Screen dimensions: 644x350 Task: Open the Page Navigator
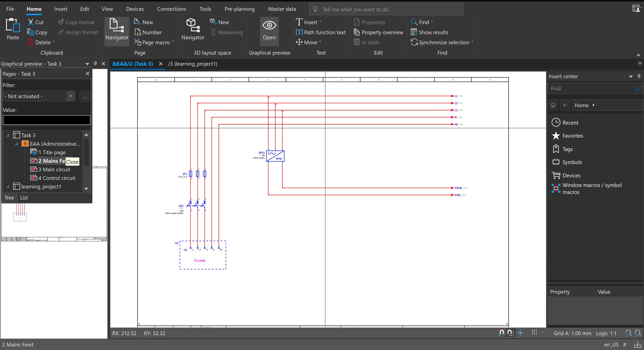[x=117, y=31]
